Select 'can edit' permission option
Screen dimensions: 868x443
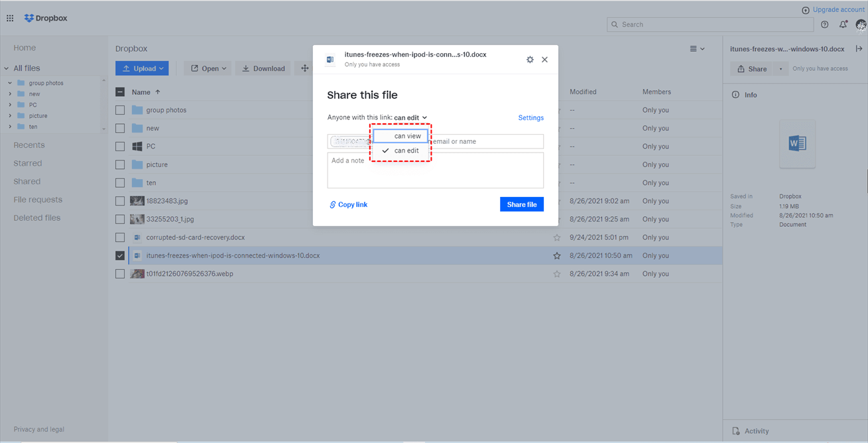coord(401,151)
